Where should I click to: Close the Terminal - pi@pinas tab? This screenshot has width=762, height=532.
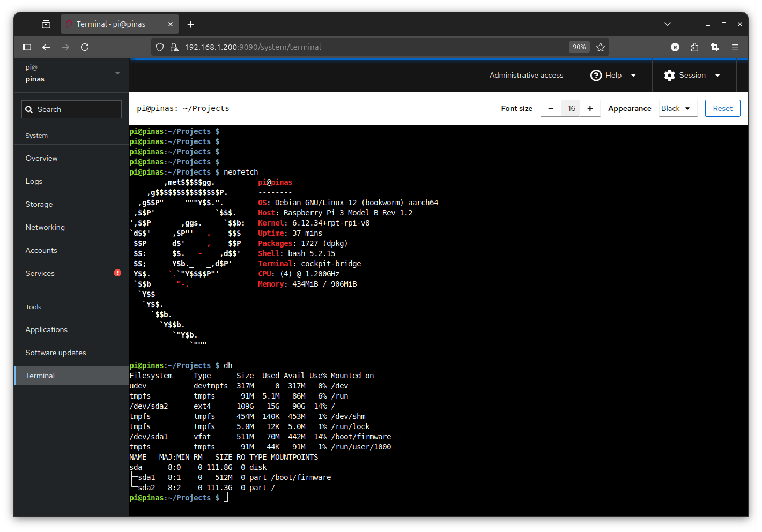[171, 24]
